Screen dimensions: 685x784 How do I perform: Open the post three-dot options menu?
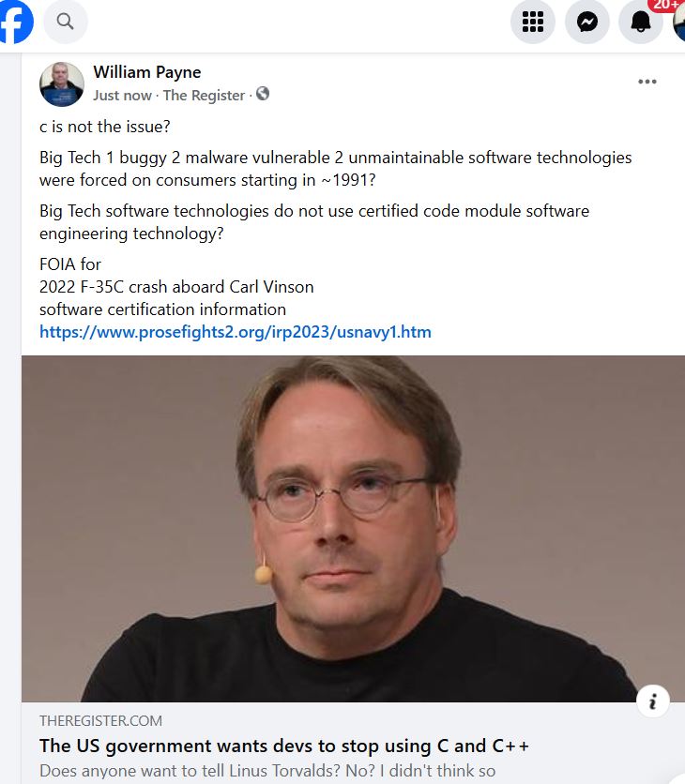[647, 82]
